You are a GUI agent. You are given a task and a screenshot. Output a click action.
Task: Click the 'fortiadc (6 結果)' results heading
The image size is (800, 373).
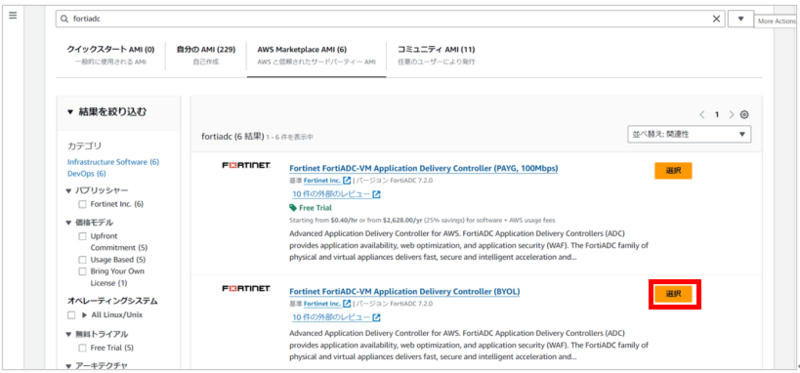tap(233, 137)
